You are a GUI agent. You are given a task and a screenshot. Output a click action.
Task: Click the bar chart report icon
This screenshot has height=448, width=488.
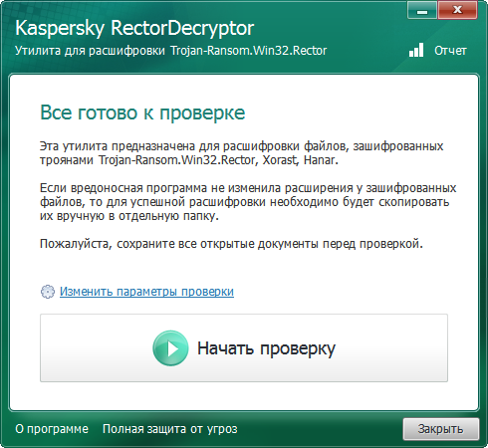coord(416,50)
